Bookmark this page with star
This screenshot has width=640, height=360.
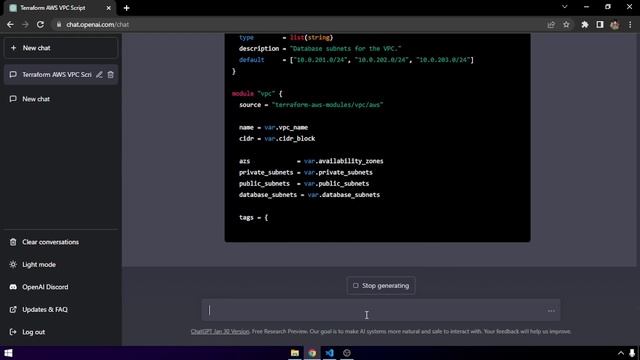coord(566,24)
